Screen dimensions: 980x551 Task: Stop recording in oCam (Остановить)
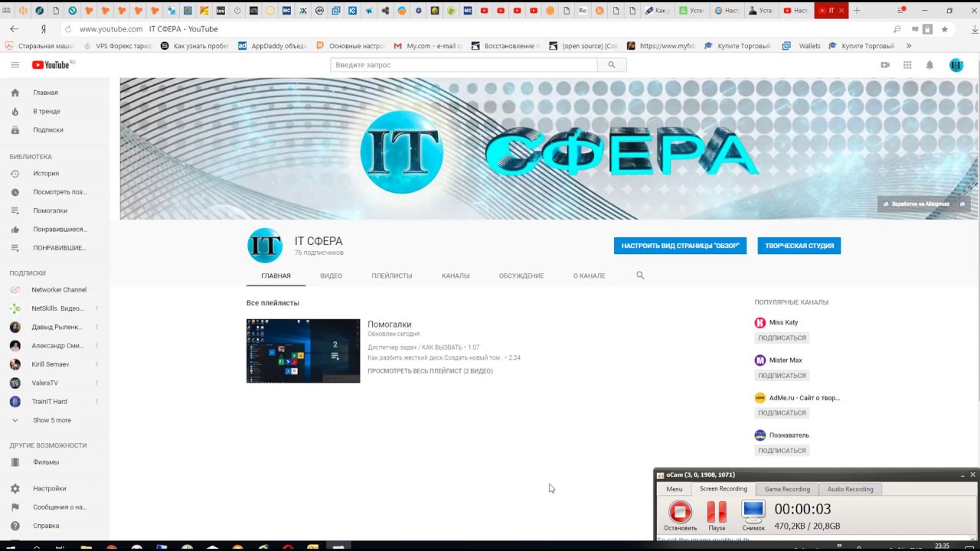pyautogui.click(x=680, y=516)
